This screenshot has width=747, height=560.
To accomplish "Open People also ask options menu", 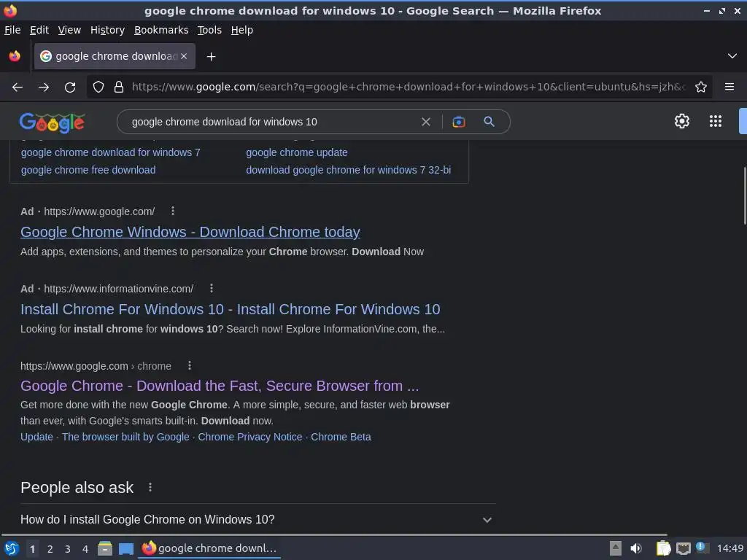I will point(150,487).
